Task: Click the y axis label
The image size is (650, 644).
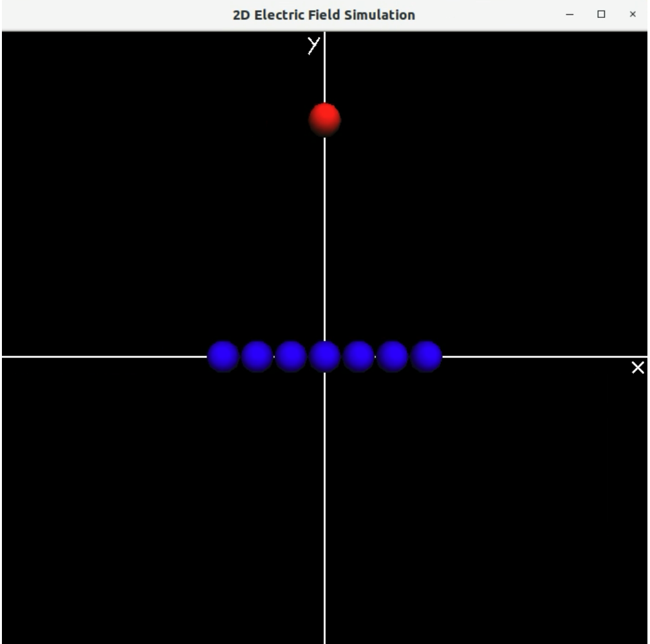Action: [313, 45]
